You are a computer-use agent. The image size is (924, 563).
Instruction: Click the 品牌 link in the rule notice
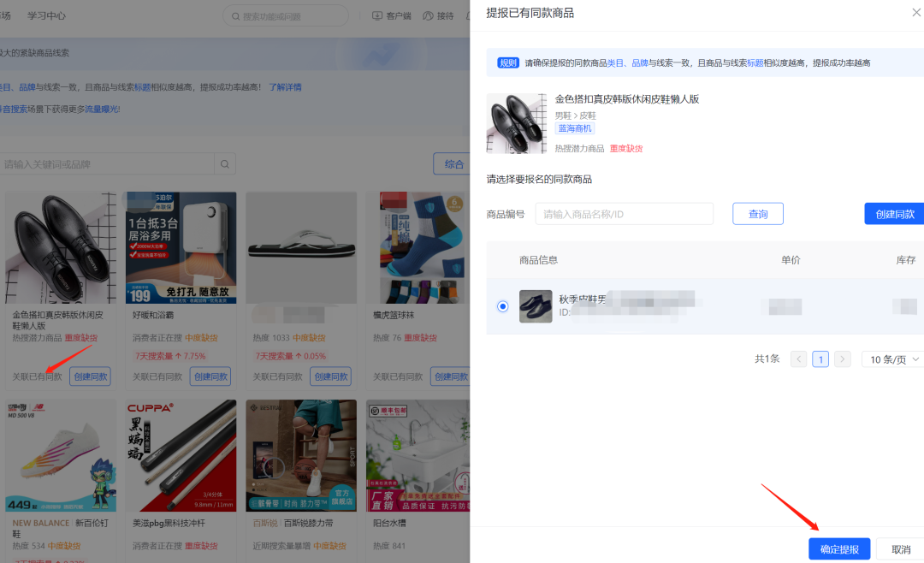[639, 62]
